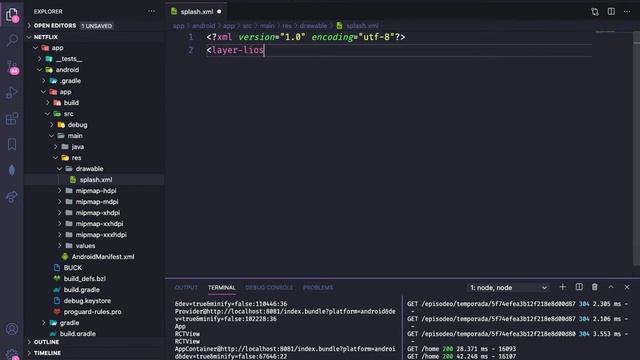The image size is (640, 360).
Task: Open the Run and Debug view
Action: tap(12, 93)
